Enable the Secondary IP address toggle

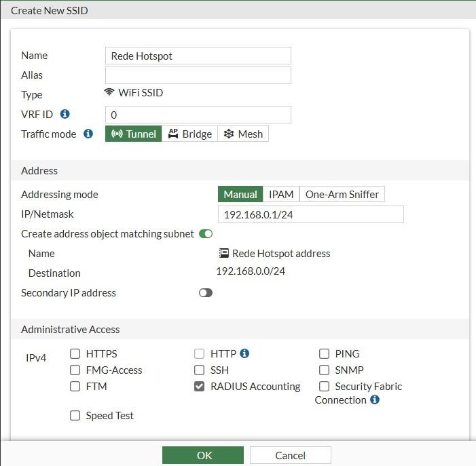click(x=206, y=293)
